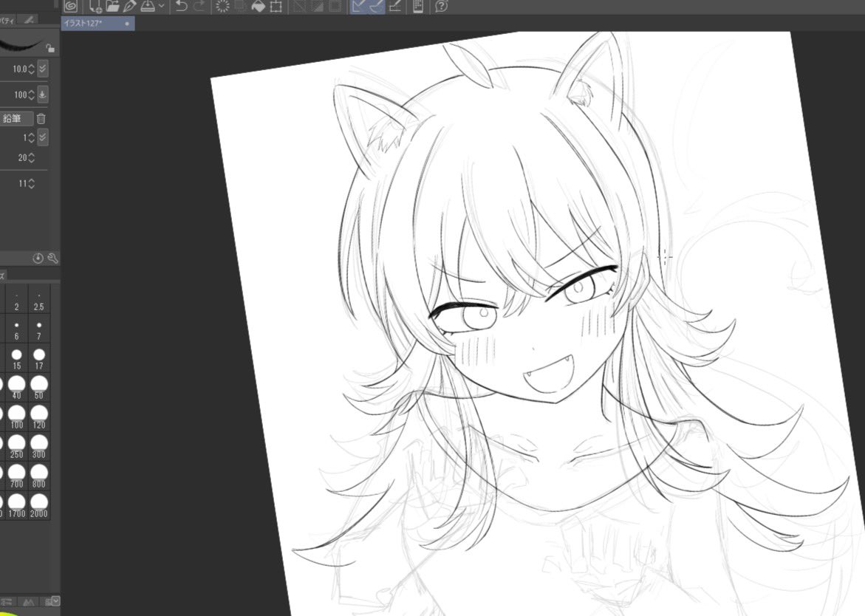
Task: Select brush size preset 300
Action: (38, 448)
